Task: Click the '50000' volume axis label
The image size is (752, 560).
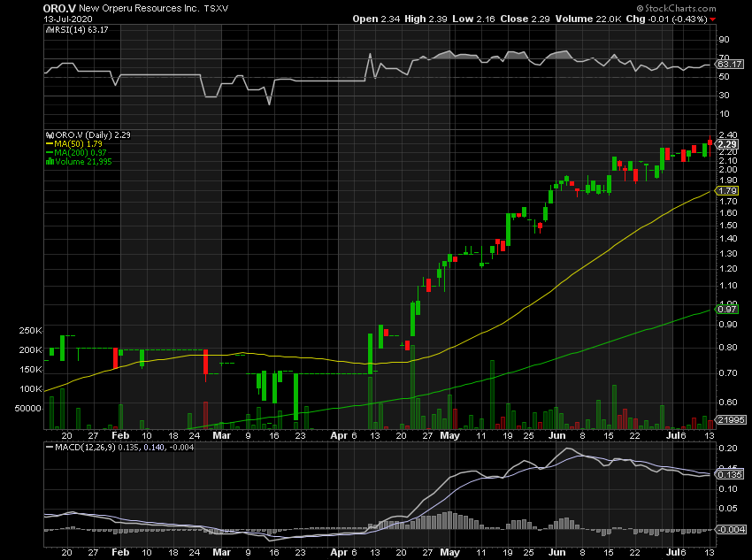Action: pyautogui.click(x=29, y=409)
